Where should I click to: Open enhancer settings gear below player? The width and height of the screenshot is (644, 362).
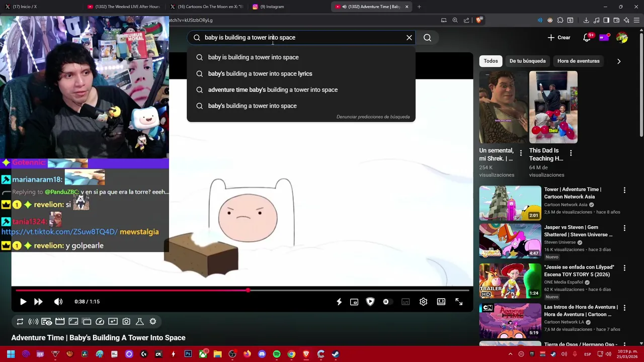click(x=153, y=321)
